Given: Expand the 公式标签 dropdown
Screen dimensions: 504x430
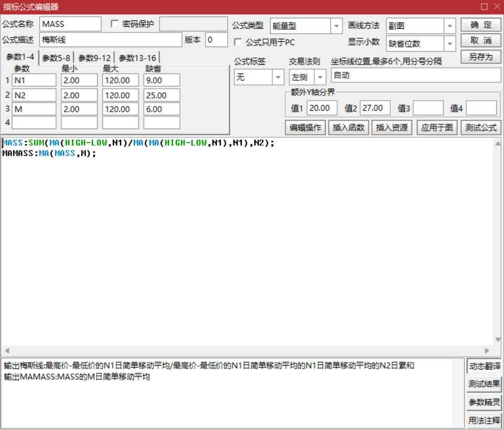Looking at the screenshot, I should click(278, 77).
